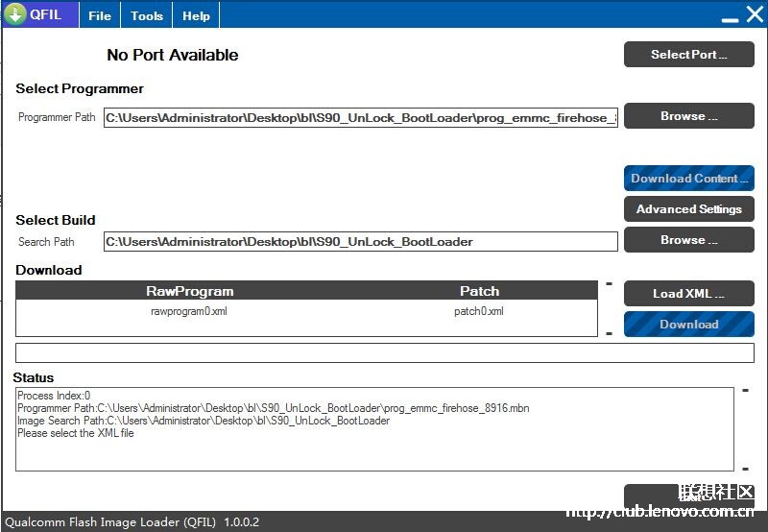Image resolution: width=768 pixels, height=532 pixels.
Task: Open the File menu
Action: click(100, 15)
